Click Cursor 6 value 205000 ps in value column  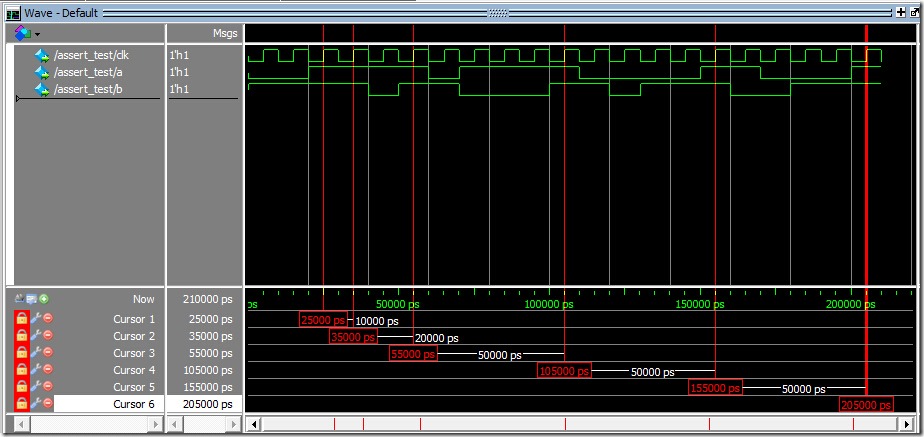coord(207,404)
